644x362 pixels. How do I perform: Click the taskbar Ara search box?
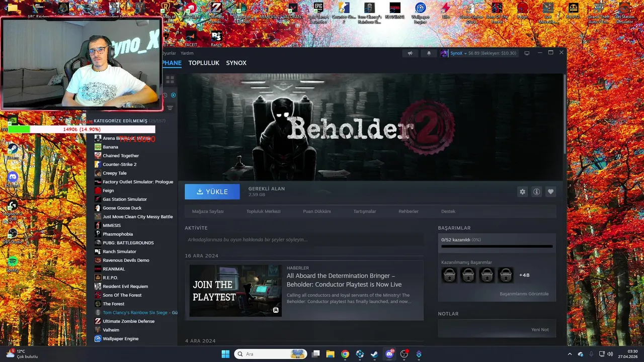pos(271,354)
